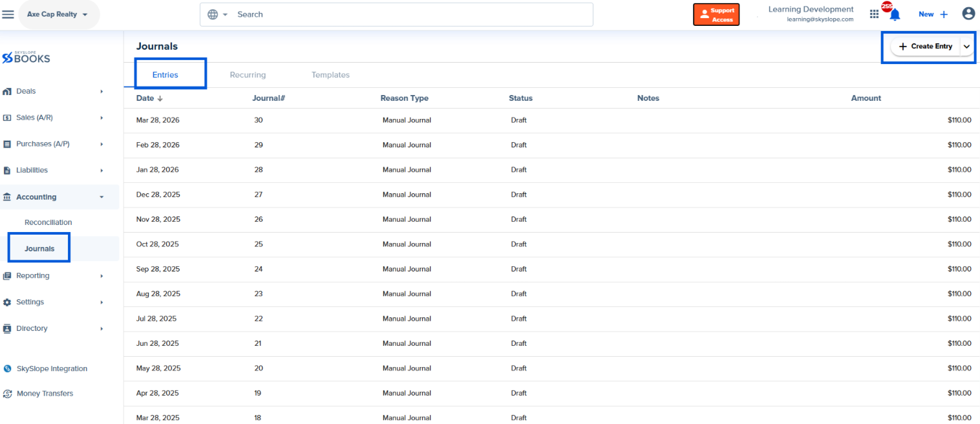Click the plus icon next to New
The width and height of the screenshot is (980, 424).
943,14
